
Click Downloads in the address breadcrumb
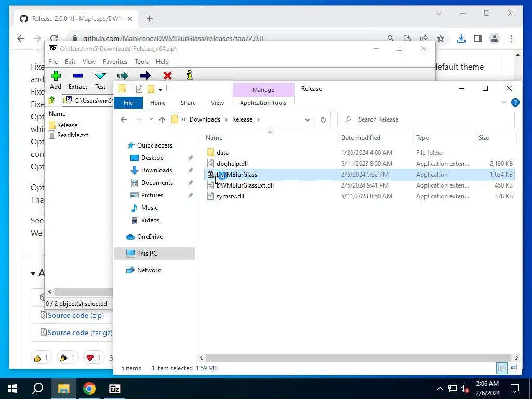pos(205,119)
